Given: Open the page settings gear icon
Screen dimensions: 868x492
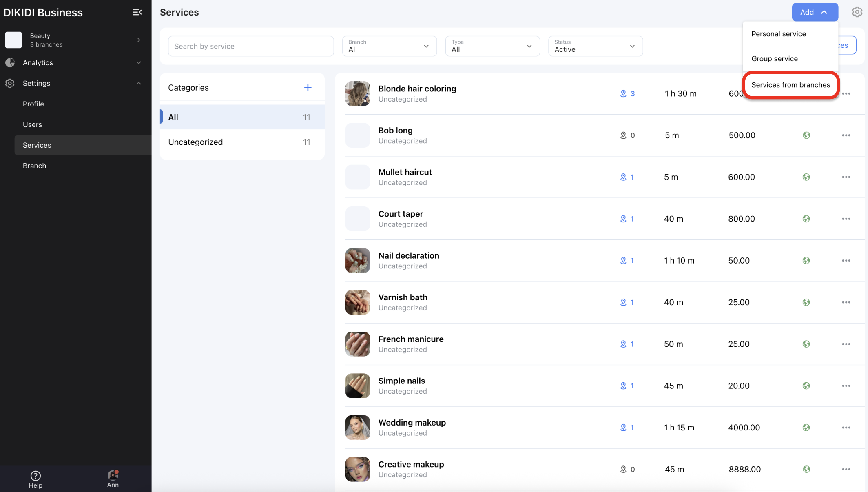Looking at the screenshot, I should [x=857, y=12].
